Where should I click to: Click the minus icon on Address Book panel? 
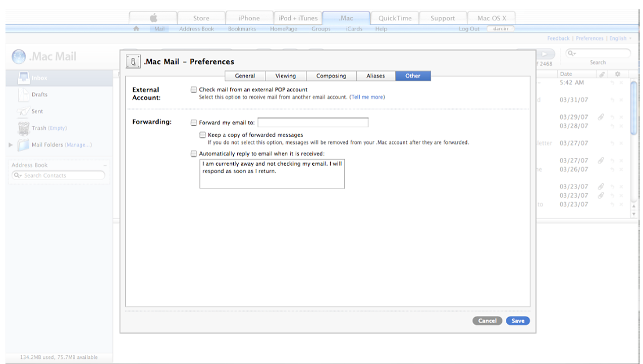coord(105,165)
